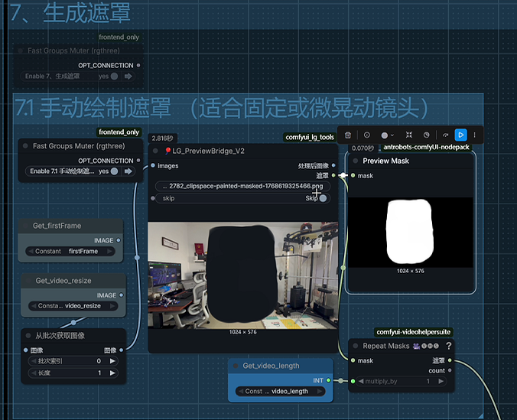The width and height of the screenshot is (517, 420).
Task: Click the clipspace-painted-masked png filename field
Action: [242, 186]
